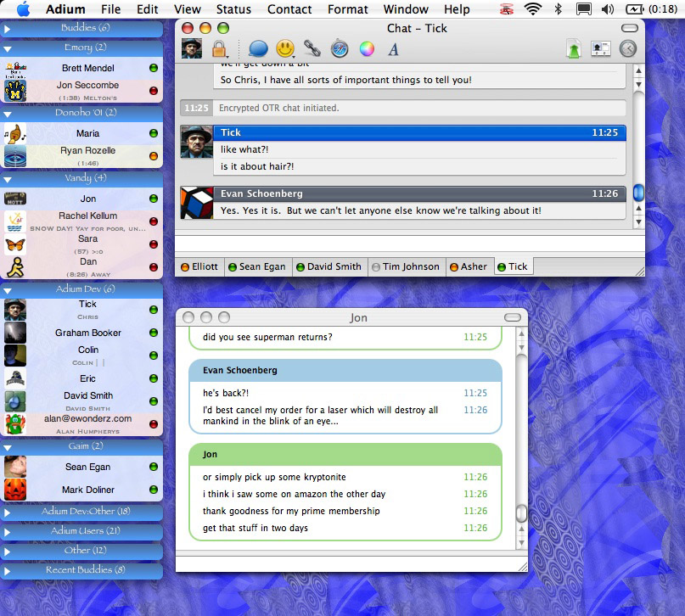Click the Wi-Fi icon in the menu bar
685x616 pixels.
tap(532, 9)
